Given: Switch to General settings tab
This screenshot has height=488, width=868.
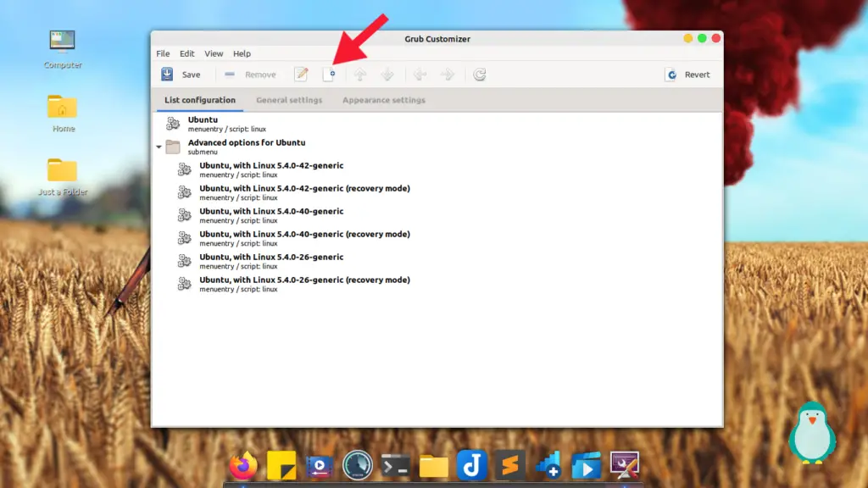Looking at the screenshot, I should pos(289,100).
